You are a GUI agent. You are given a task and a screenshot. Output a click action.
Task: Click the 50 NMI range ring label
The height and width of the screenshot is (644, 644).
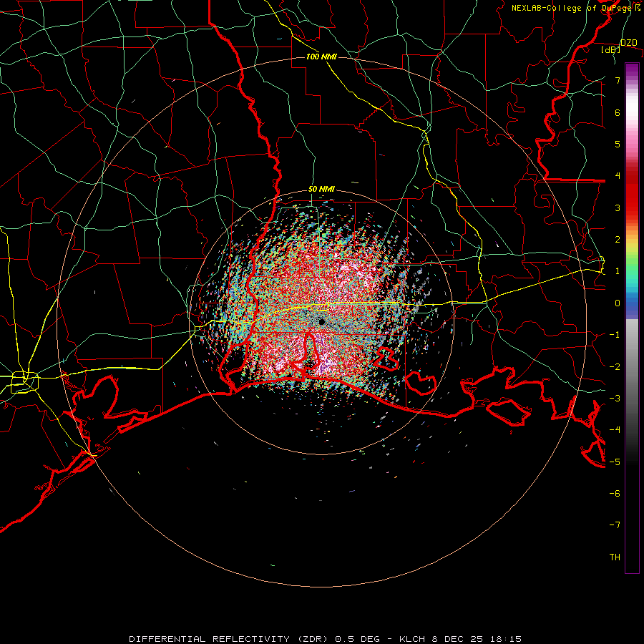click(x=321, y=189)
